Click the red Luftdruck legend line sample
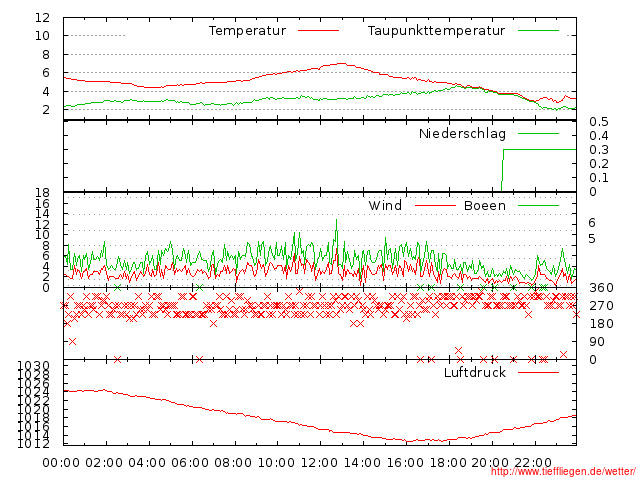This screenshot has width=640, height=480. pyautogui.click(x=538, y=372)
